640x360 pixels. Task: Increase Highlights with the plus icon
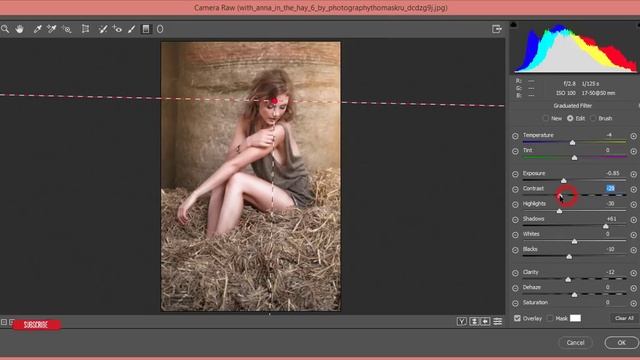633,204
